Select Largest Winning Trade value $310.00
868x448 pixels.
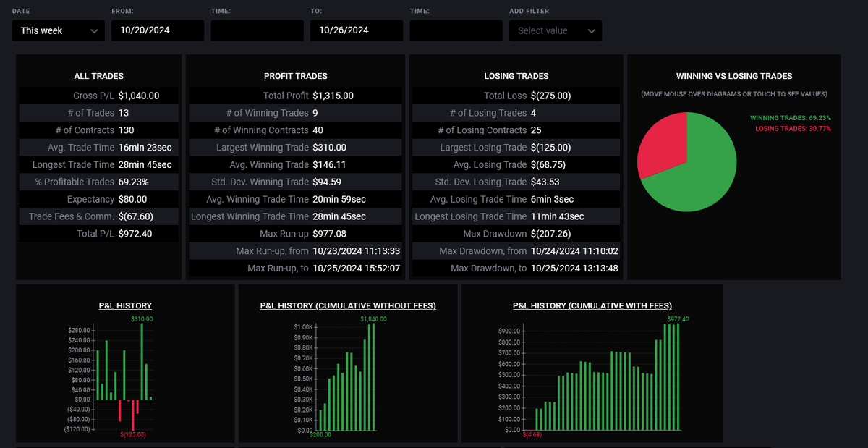click(330, 148)
